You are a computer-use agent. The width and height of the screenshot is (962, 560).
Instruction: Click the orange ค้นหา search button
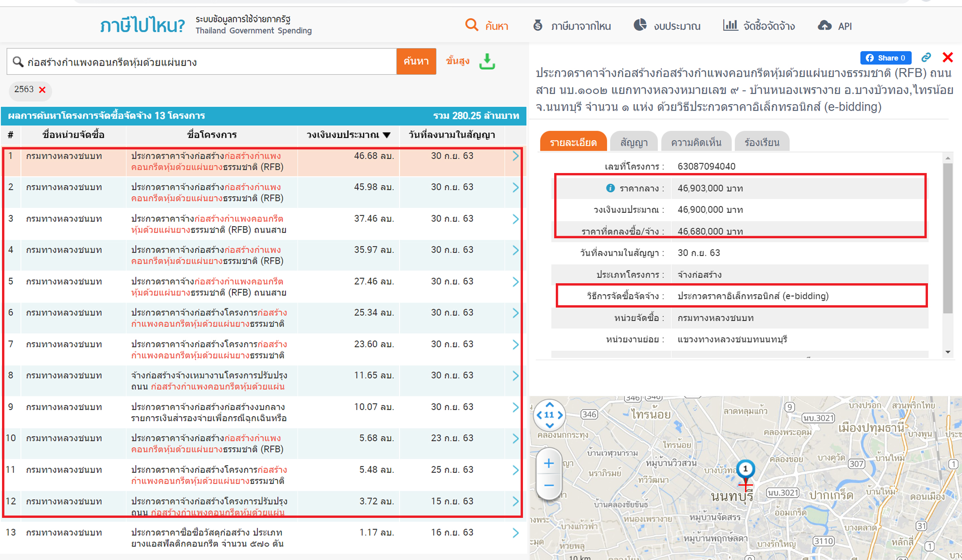coord(416,61)
